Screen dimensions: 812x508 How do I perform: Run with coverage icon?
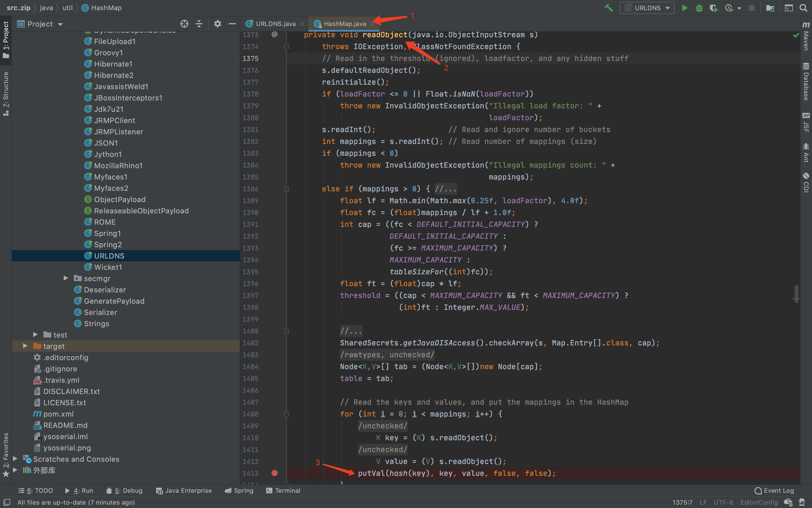pos(714,8)
